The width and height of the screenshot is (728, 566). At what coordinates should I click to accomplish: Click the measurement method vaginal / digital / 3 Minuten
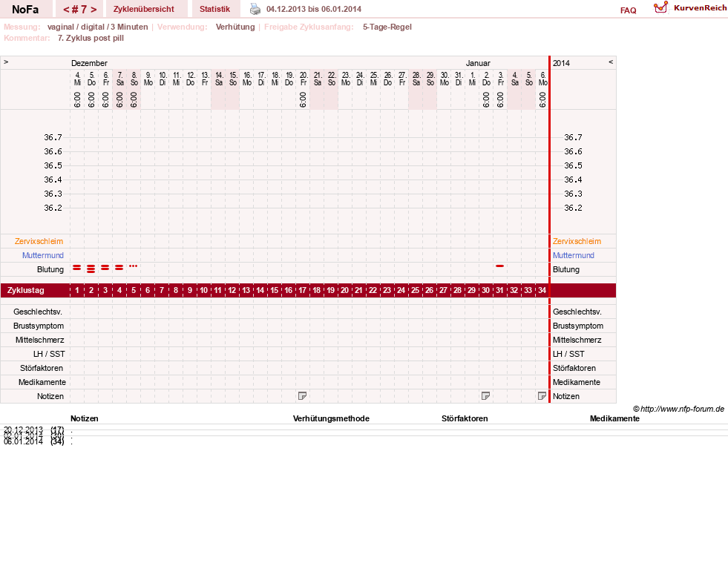(97, 27)
